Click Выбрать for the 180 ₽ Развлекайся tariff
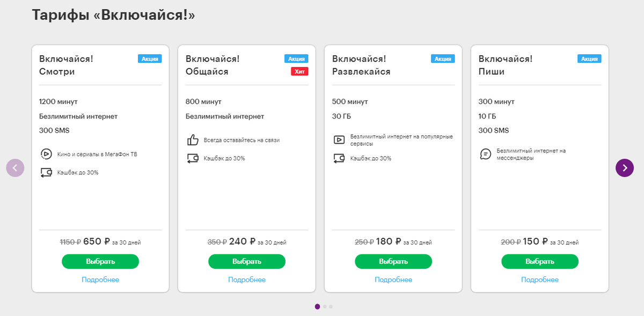 (393, 262)
